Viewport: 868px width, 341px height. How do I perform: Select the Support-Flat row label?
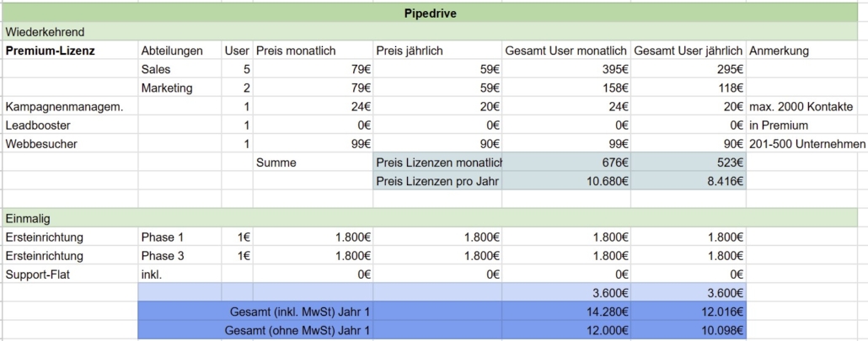tap(39, 274)
